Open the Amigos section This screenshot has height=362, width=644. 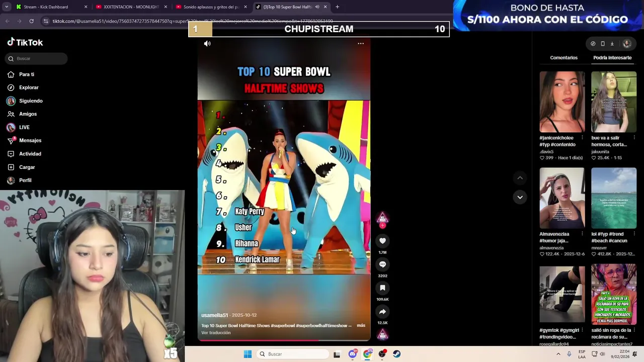tap(22, 114)
